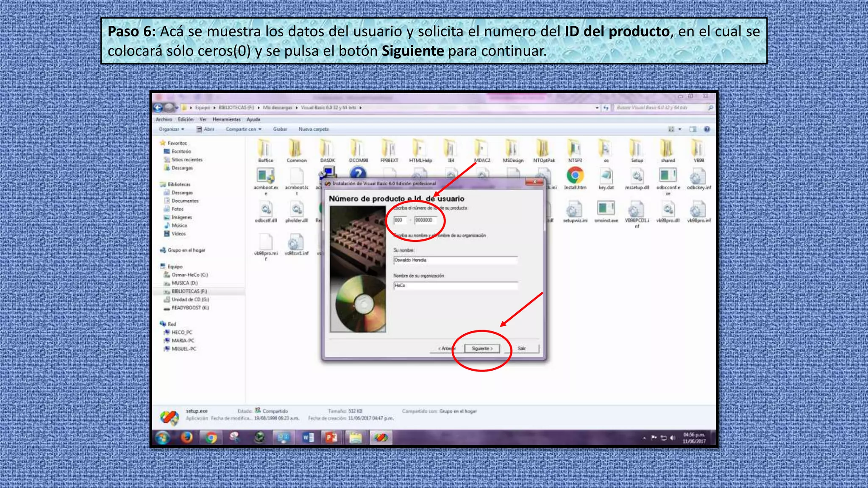Open the key.dat file icon
This screenshot has width=868, height=488.
[x=606, y=176]
